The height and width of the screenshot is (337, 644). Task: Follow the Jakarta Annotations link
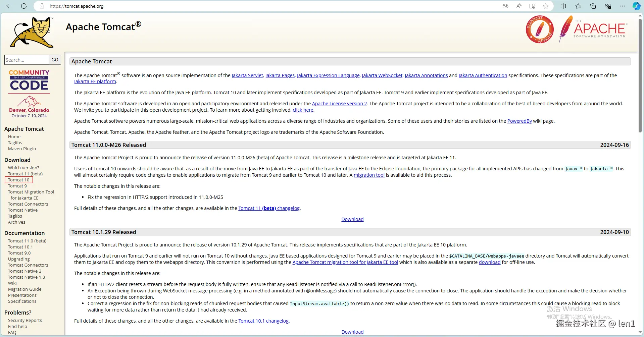pos(426,75)
